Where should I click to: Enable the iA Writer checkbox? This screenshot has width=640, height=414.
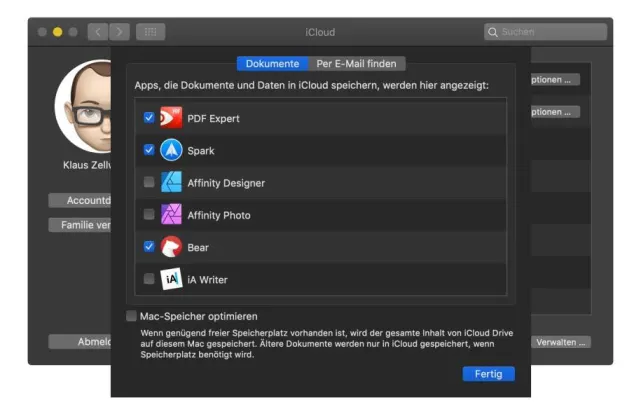click(x=149, y=279)
